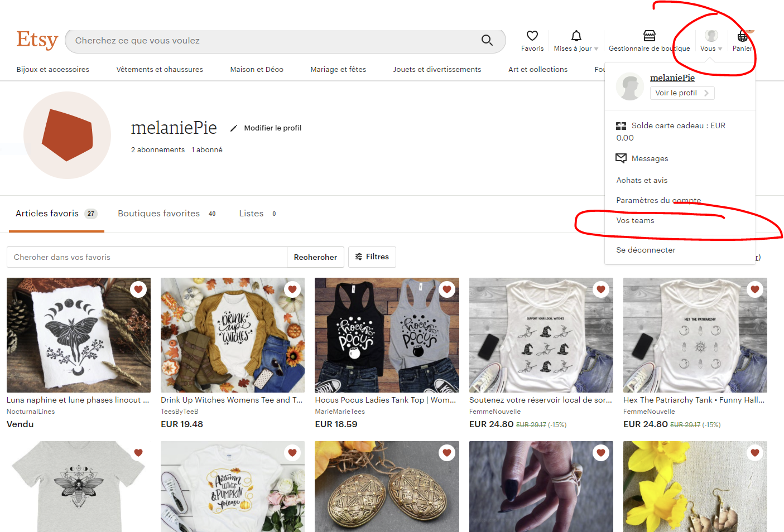Go home via the Etsy logo
The image size is (784, 532).
click(x=36, y=40)
